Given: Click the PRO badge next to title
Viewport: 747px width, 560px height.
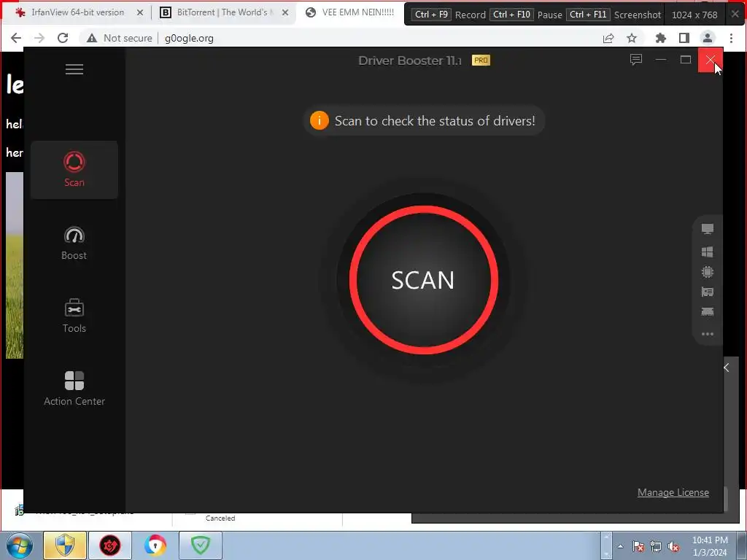Looking at the screenshot, I should (x=481, y=61).
